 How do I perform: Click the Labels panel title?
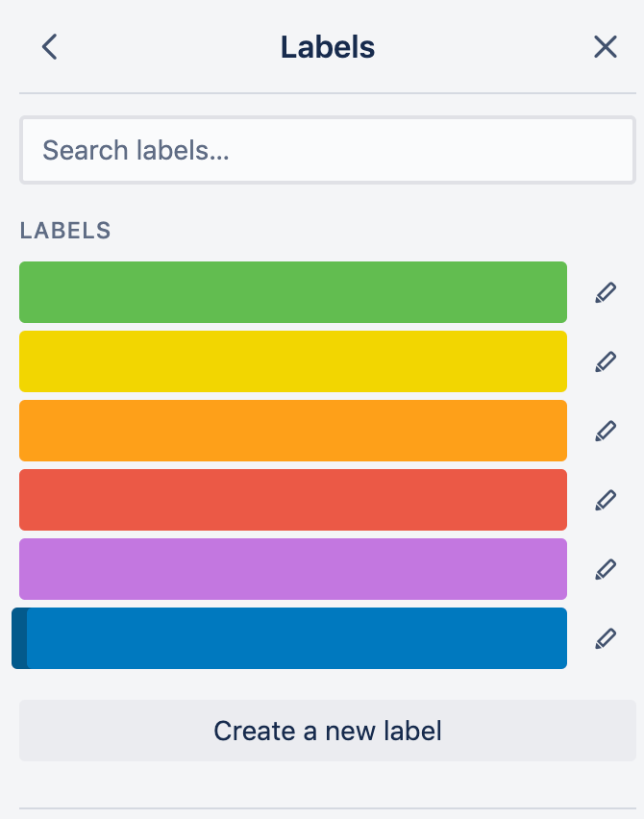327,46
